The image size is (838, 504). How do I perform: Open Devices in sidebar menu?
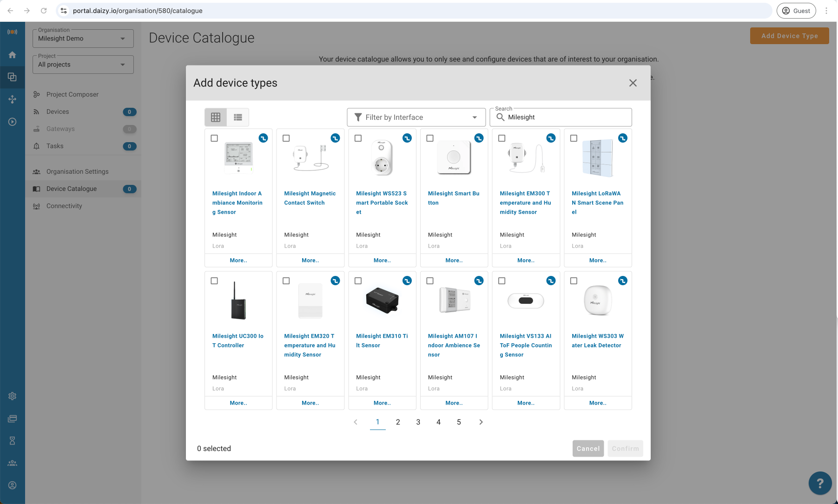click(x=83, y=111)
